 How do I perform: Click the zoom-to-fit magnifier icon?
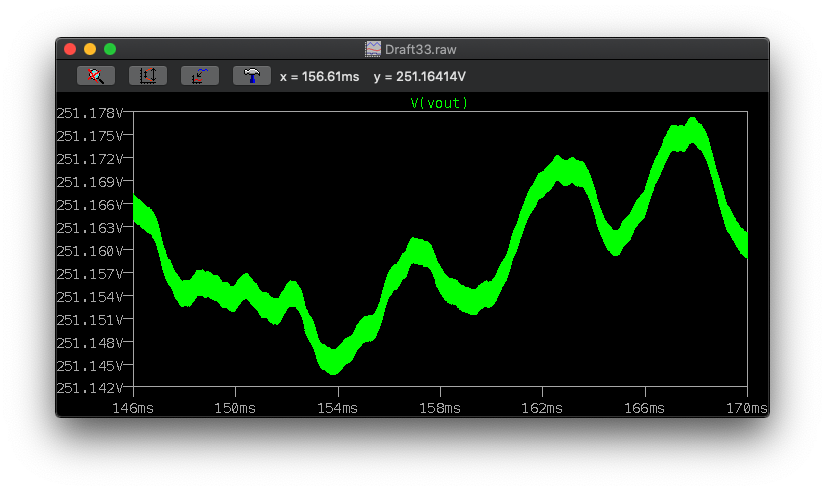tap(96, 76)
